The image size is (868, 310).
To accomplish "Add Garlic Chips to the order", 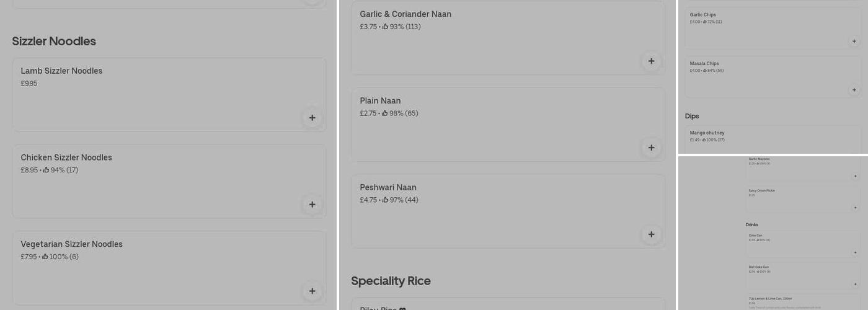I will pyautogui.click(x=854, y=41).
